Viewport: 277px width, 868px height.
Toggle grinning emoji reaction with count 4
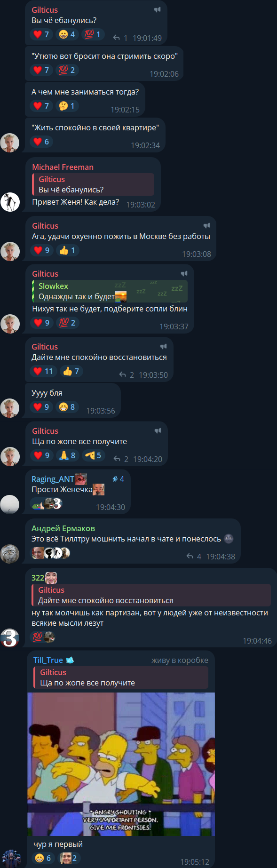pos(67,34)
